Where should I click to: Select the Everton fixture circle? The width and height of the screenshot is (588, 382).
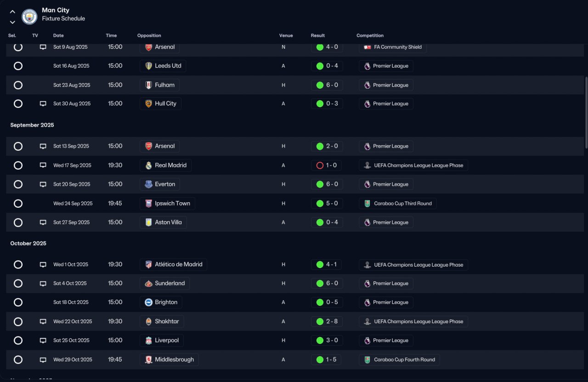click(x=18, y=184)
